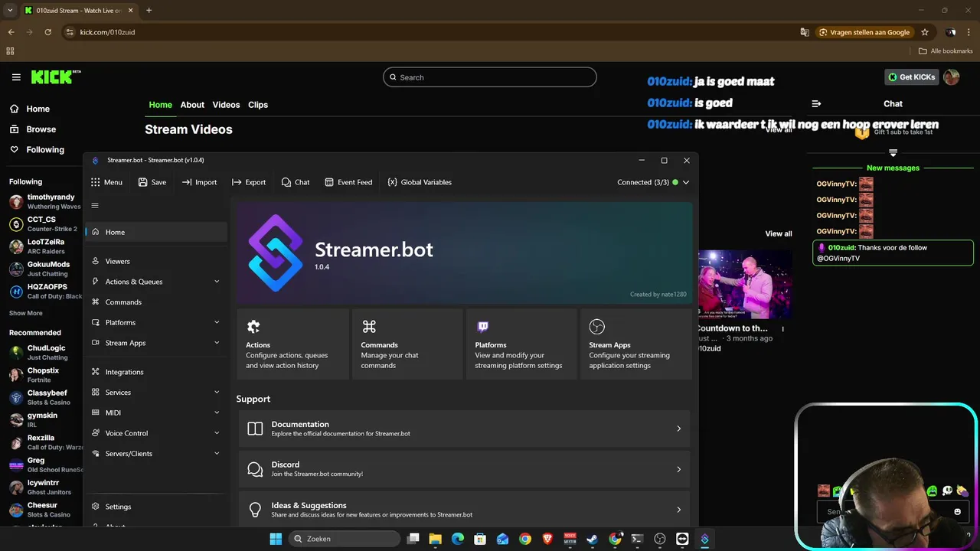This screenshot has height=551, width=980.
Task: Open the Documentation support row
Action: point(464,429)
